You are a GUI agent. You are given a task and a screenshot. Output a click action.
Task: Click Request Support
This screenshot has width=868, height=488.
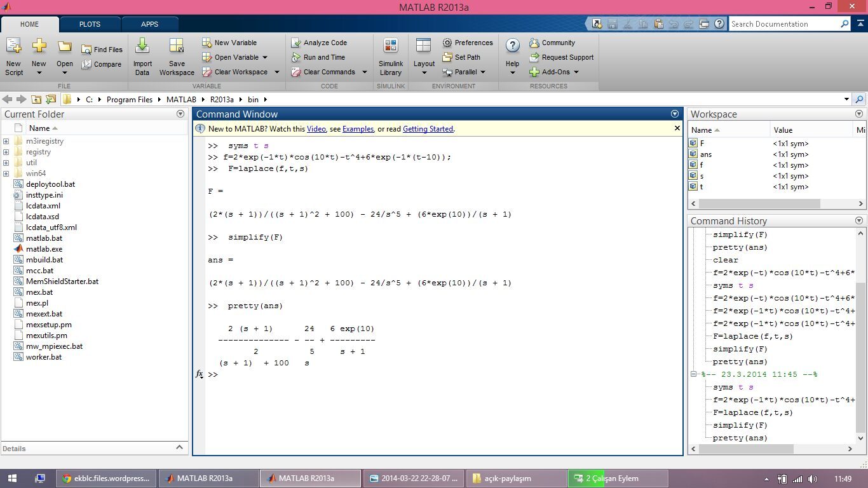(562, 57)
